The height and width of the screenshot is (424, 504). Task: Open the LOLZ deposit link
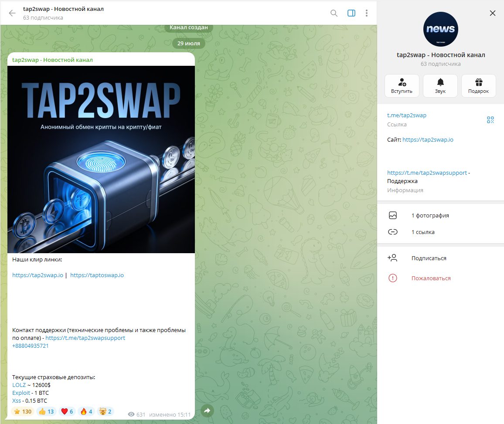[19, 385]
